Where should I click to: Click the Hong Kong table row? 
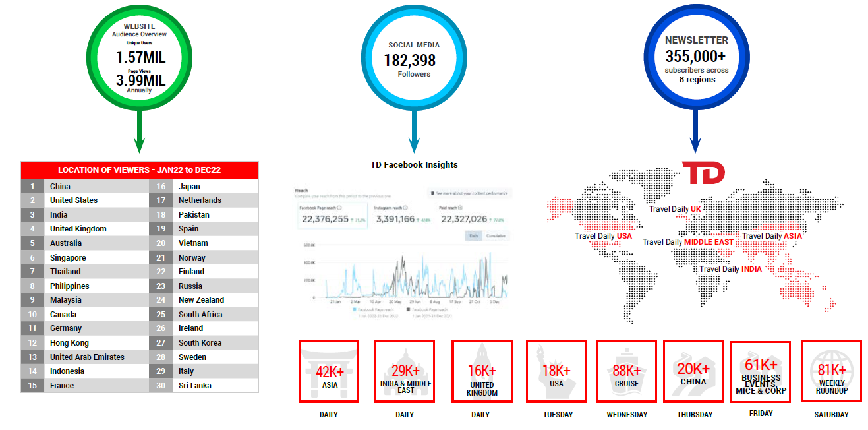click(x=86, y=343)
